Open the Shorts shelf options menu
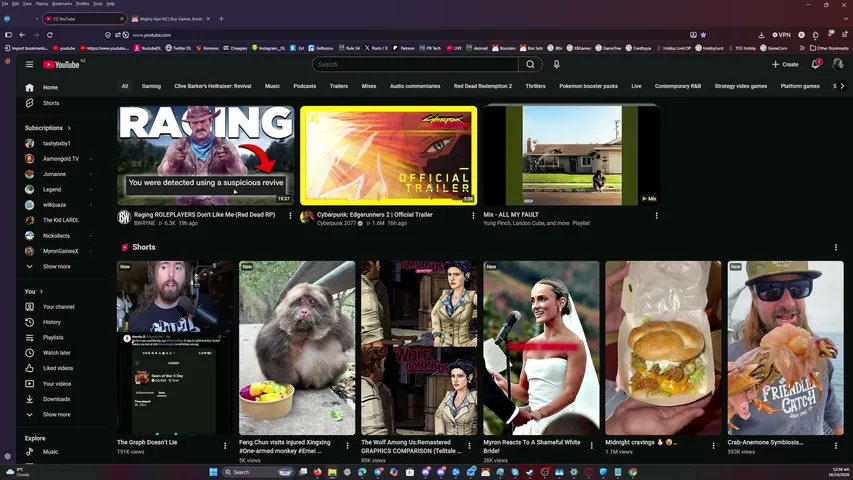Image resolution: width=853 pixels, height=480 pixels. (836, 247)
